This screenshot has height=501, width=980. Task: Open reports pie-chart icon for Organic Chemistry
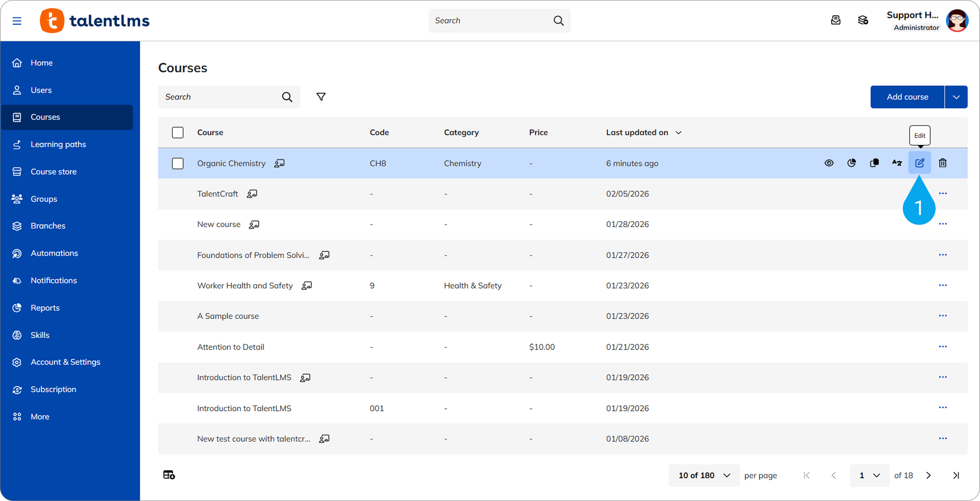point(851,163)
